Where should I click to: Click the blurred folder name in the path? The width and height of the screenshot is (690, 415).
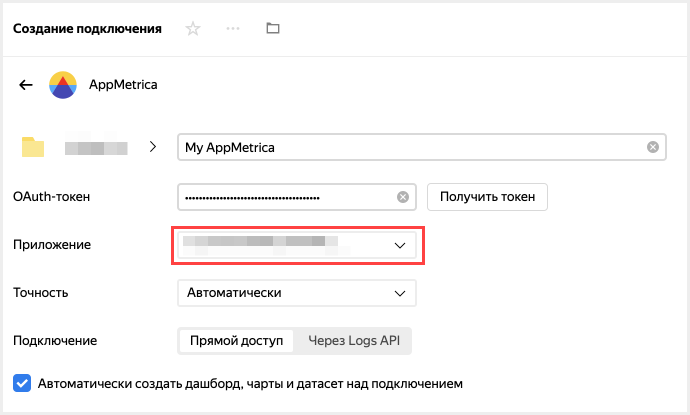point(96,148)
